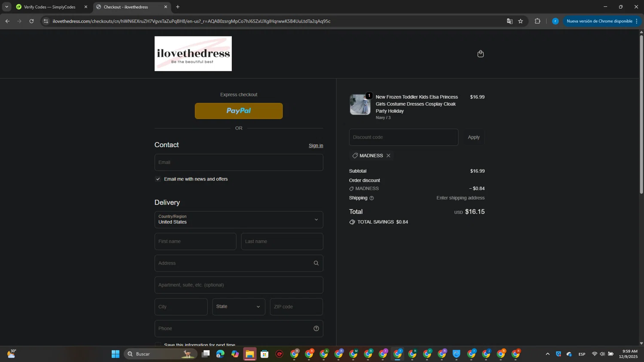Screen dimensions: 644x362
Task: Open the Windows Start menu
Action: (x=115, y=354)
